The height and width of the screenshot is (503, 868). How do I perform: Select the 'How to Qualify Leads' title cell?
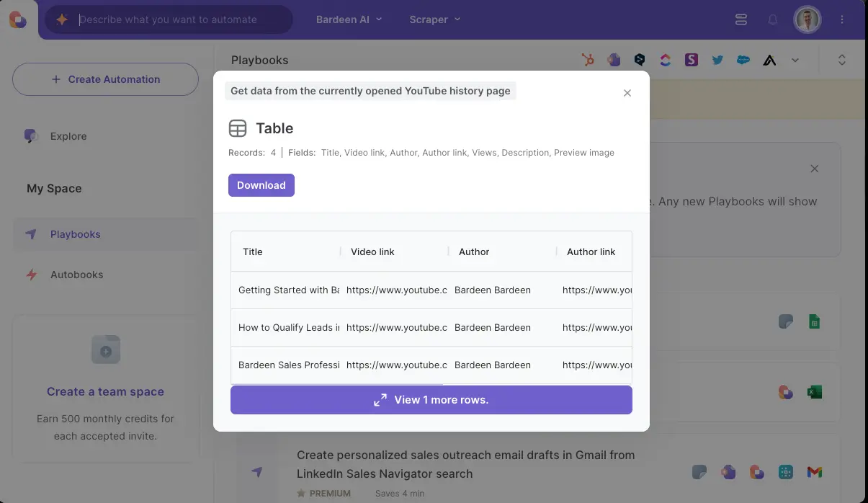pos(289,327)
